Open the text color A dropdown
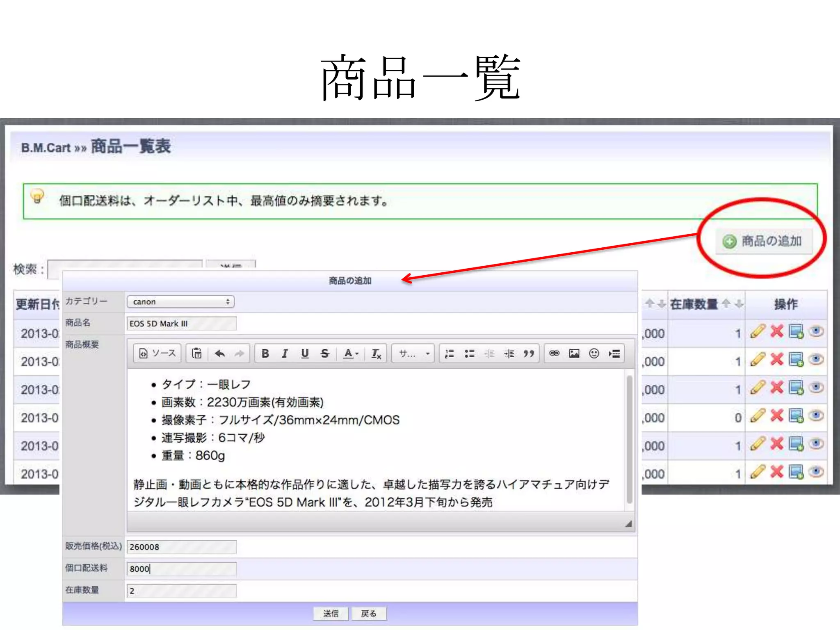The image size is (840, 630). (x=351, y=354)
